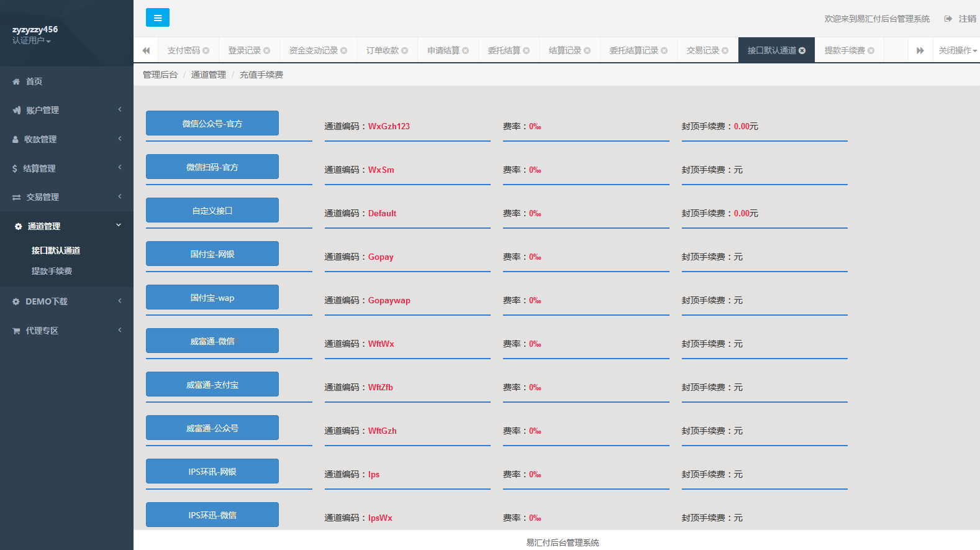980x550 pixels.
Task: Close the active 接口默认通道 tab
Action: [x=802, y=51]
